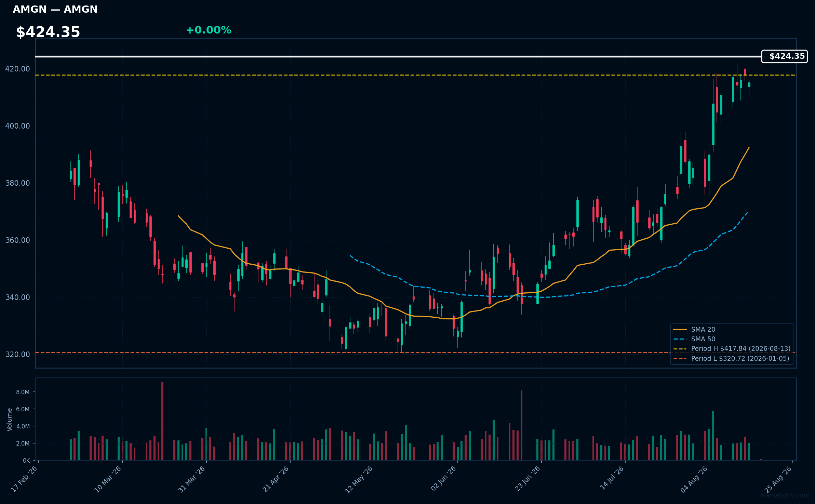Click the 04 Aug '26 date label
815x504 pixels.
click(x=694, y=479)
